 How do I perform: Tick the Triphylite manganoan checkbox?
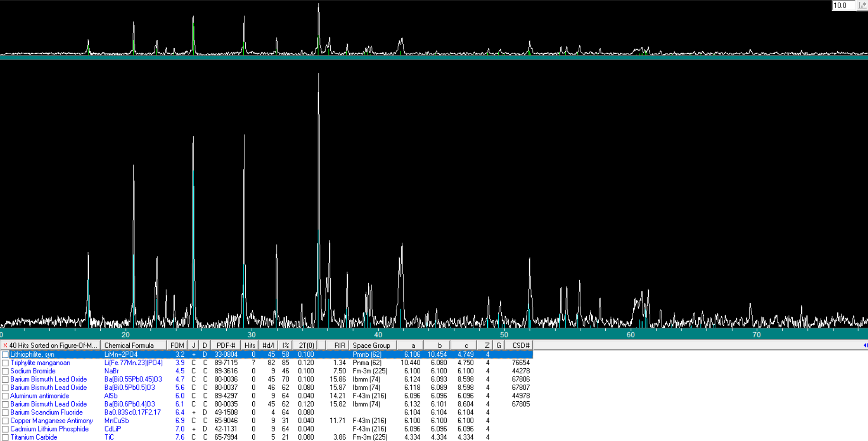5,363
